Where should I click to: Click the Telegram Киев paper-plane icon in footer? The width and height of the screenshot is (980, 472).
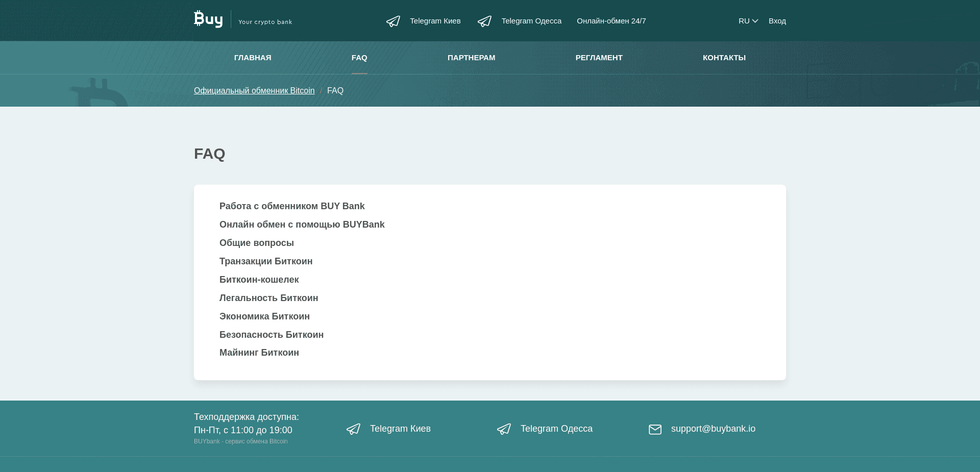click(x=353, y=429)
